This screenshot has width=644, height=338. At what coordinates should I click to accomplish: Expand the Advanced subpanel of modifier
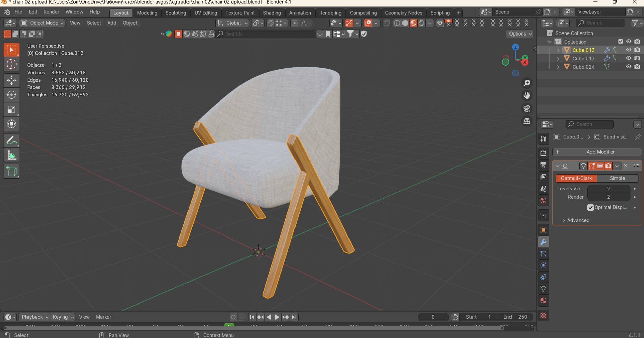click(x=576, y=220)
